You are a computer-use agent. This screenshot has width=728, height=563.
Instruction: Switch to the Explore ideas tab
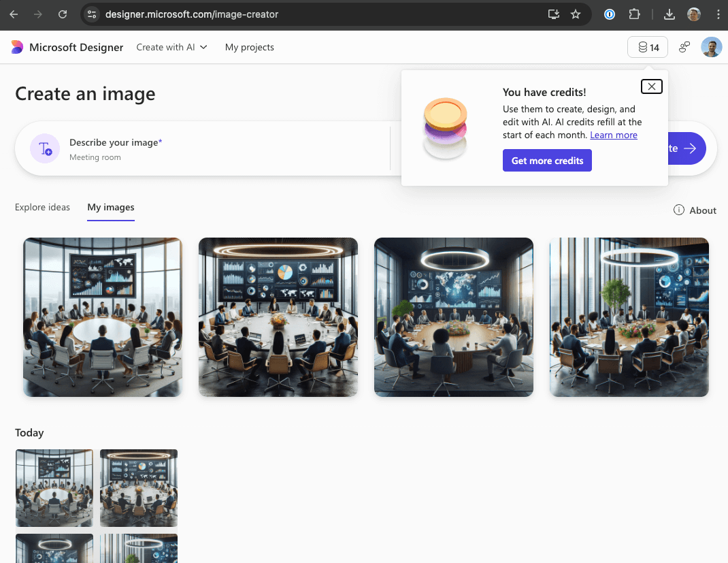tap(42, 207)
